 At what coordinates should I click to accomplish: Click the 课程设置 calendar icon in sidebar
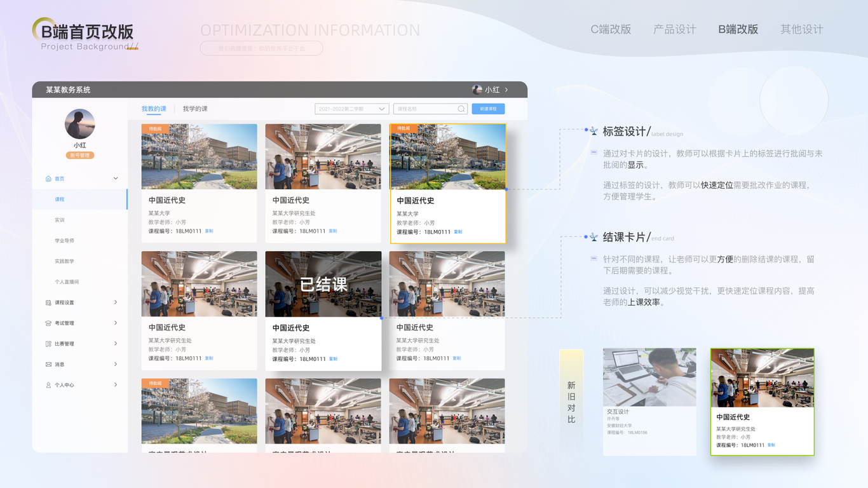[48, 302]
